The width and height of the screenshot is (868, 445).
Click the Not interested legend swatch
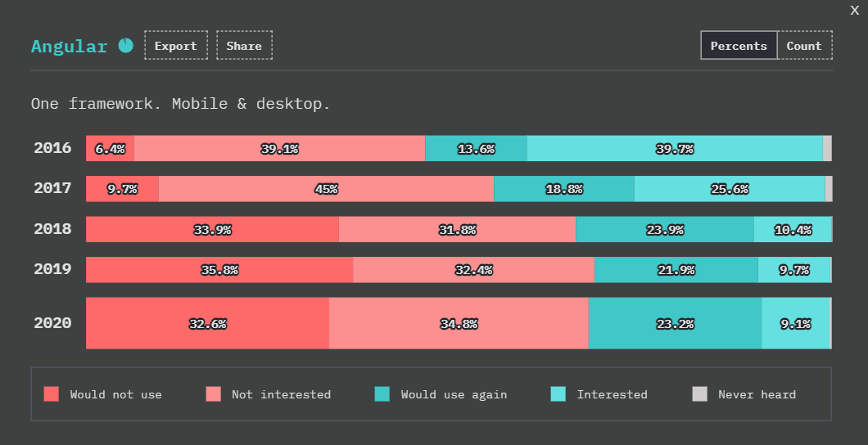pyautogui.click(x=213, y=394)
